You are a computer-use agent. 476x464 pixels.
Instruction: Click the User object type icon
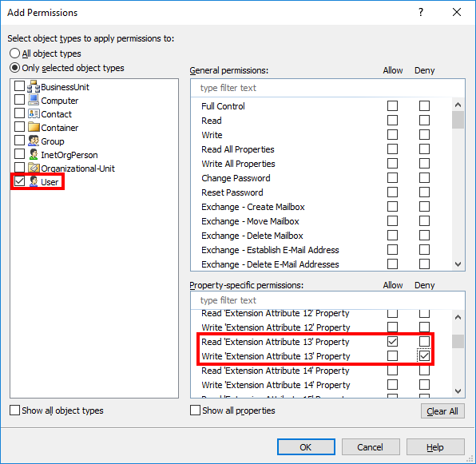pos(34,181)
